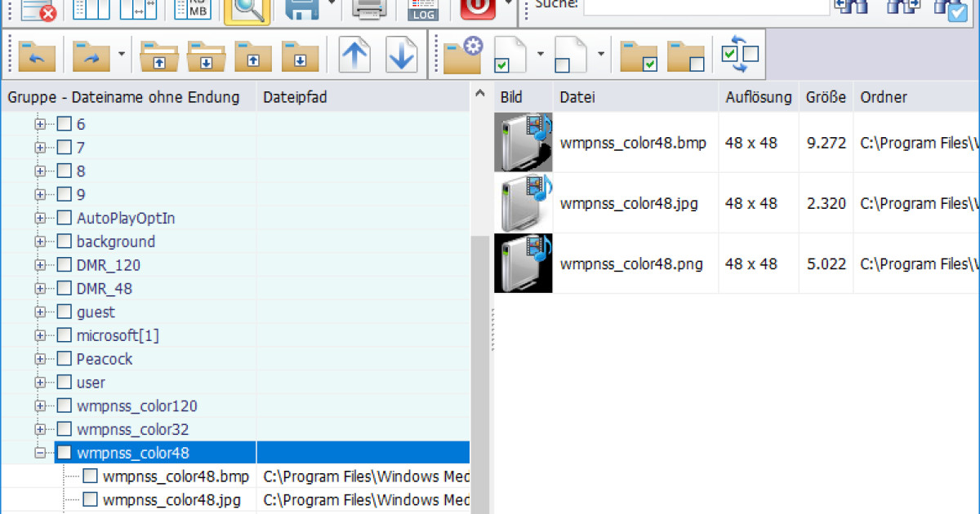Click the folder with green checkmark icon

[x=639, y=56]
